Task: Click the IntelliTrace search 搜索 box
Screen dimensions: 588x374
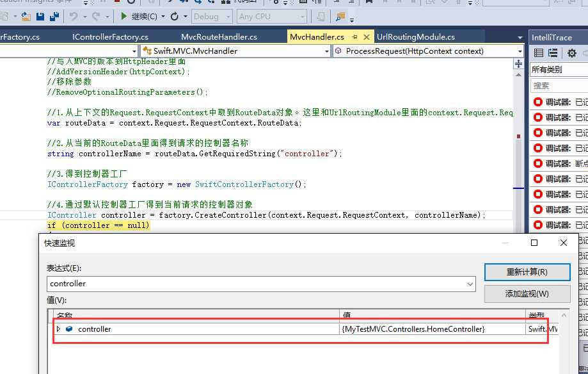Action: coord(559,86)
